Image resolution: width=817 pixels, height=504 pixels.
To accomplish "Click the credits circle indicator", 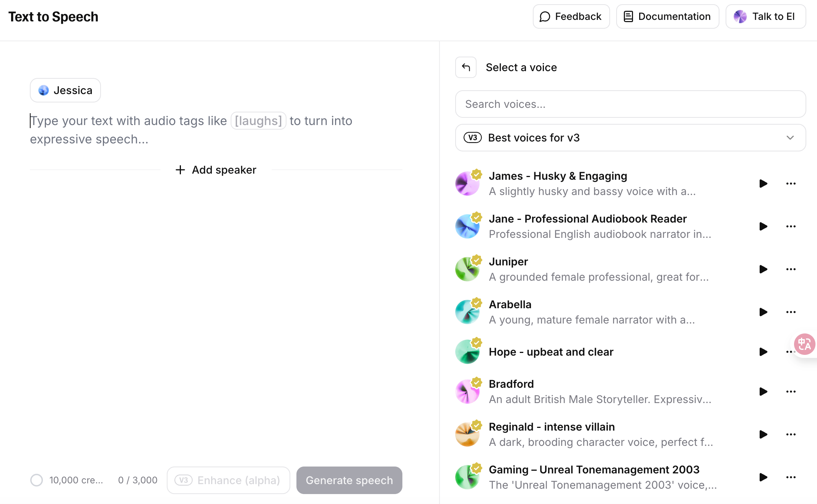I will (37, 480).
